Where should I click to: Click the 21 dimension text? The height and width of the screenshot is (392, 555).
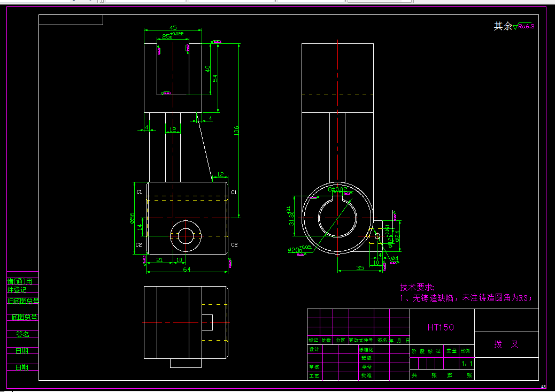pos(160,259)
